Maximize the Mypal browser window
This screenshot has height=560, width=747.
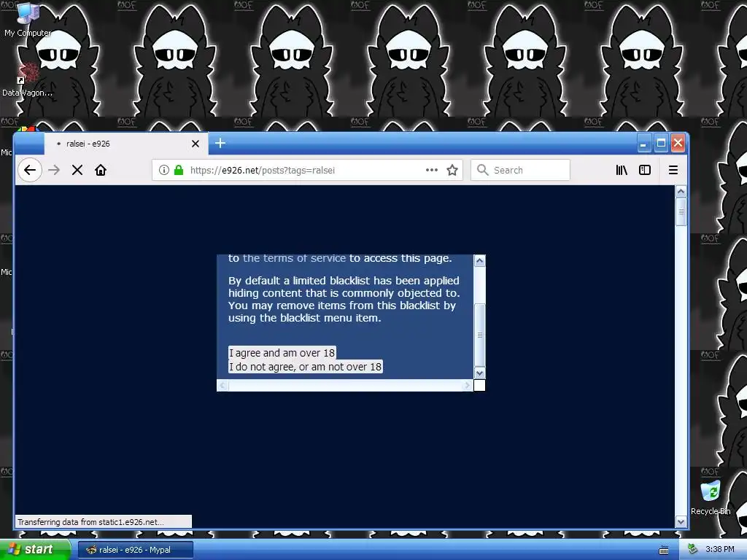point(661,143)
